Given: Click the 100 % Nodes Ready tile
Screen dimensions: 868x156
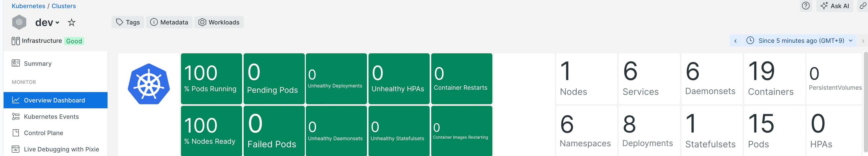Looking at the screenshot, I should point(211,131).
